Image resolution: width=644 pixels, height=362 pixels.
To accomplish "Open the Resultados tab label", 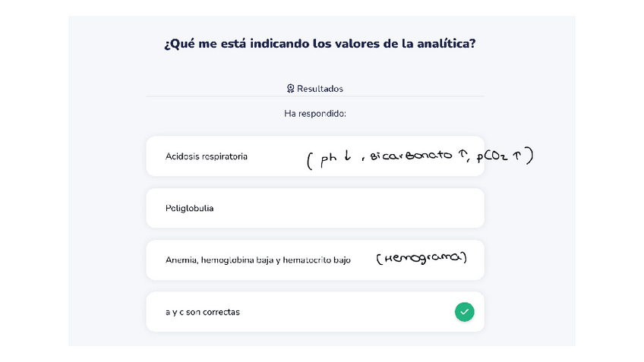I will [x=320, y=89].
